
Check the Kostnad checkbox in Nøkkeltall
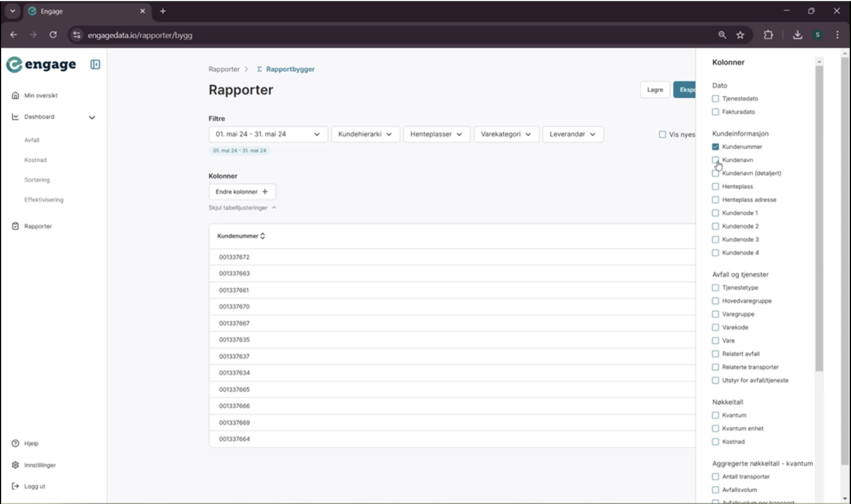(x=715, y=442)
